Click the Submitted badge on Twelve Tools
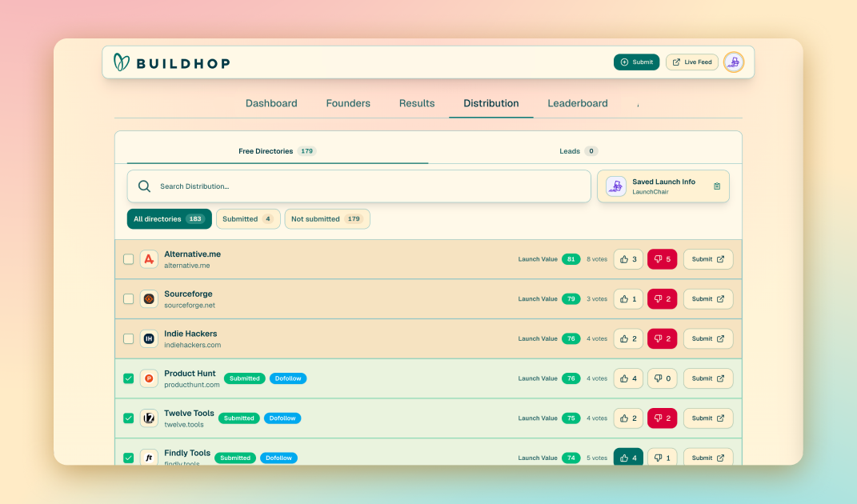This screenshot has height=504, width=857. coord(238,418)
